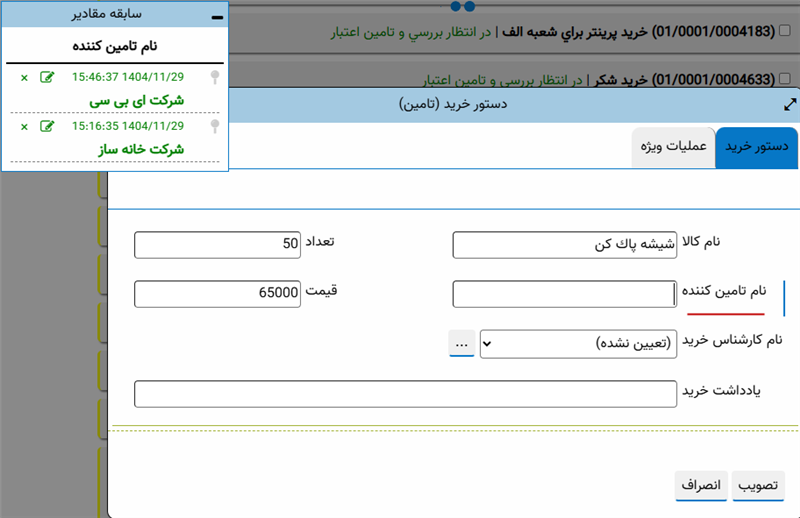Click the edit icon for شرکت ای بی سی entry
Image resolution: width=800 pixels, height=518 pixels.
click(x=46, y=78)
